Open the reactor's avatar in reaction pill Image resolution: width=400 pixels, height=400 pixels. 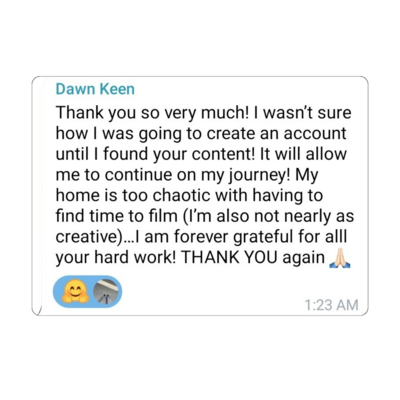(106, 292)
